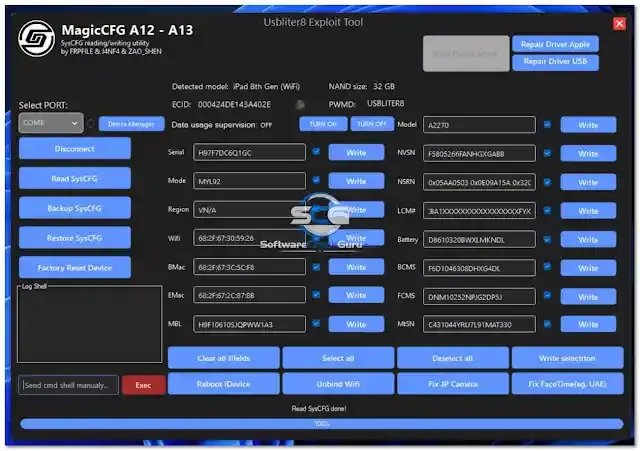Write the LCM# value
This screenshot has width=640, height=451.
(x=588, y=211)
